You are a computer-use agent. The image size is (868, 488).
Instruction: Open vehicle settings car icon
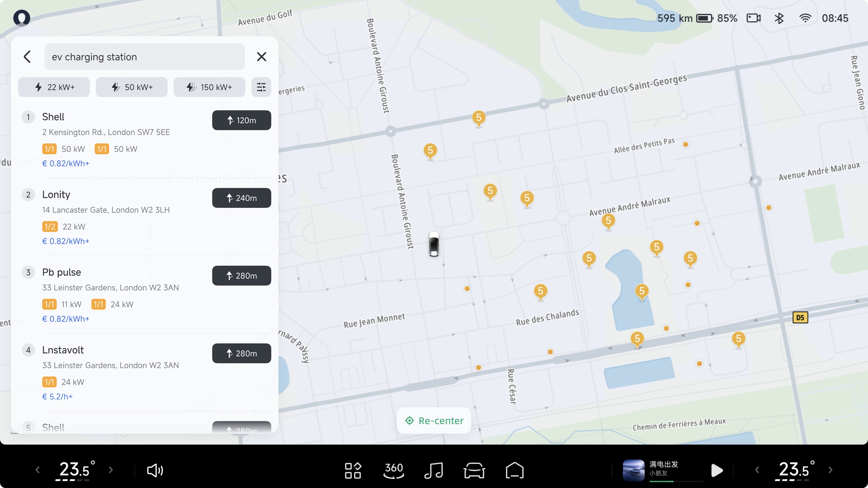pyautogui.click(x=474, y=470)
